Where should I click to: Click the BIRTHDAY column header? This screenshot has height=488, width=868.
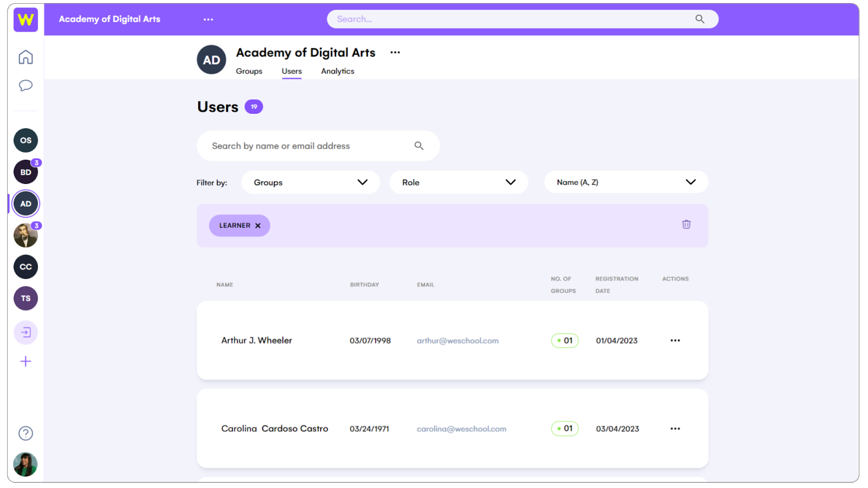click(365, 285)
